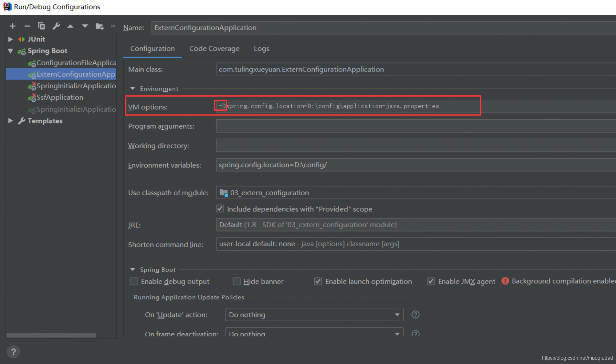Expand the JUnit tree node
The image size is (616, 364).
point(10,39)
